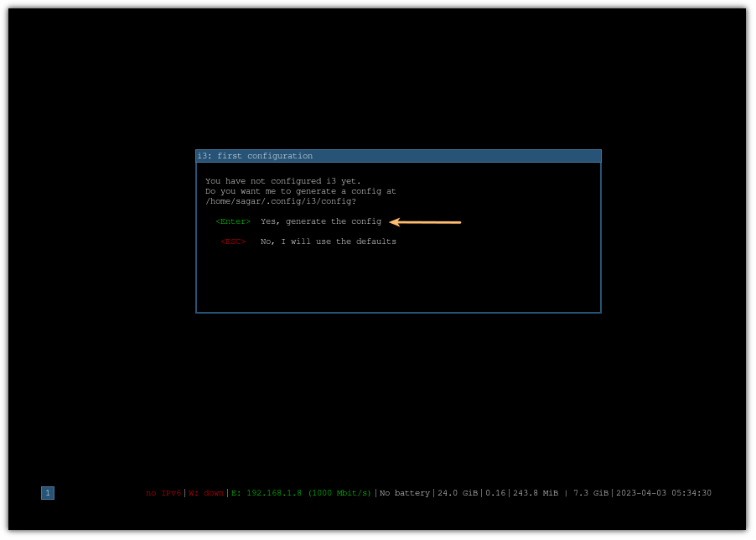Click the '1000 Mbit/s' network speed text
756x540 pixels.
click(x=338, y=493)
